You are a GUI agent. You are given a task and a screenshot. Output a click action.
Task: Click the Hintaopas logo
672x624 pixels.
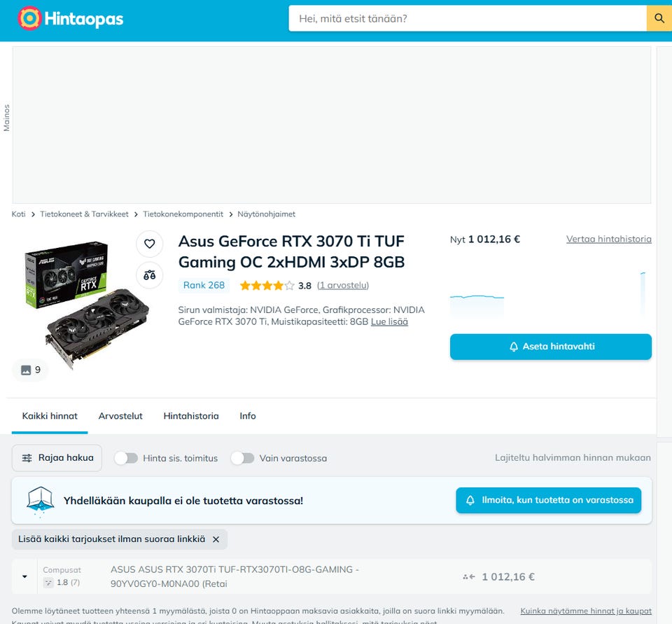click(71, 18)
